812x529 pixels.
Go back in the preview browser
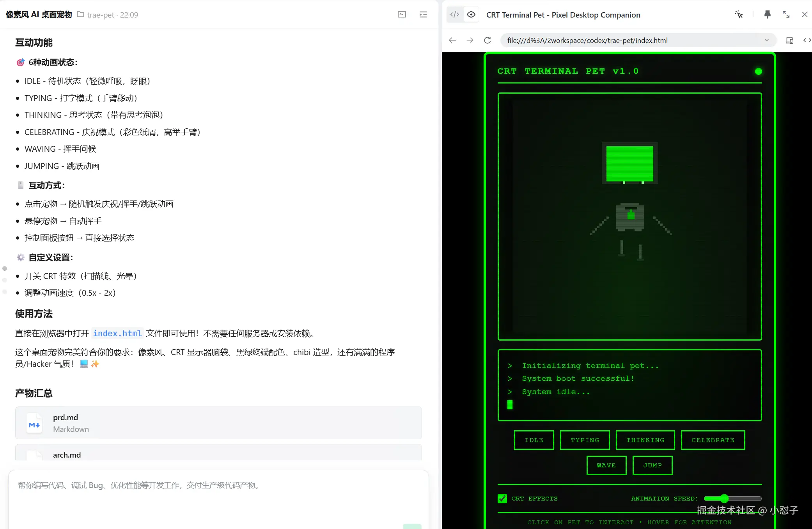coord(452,40)
